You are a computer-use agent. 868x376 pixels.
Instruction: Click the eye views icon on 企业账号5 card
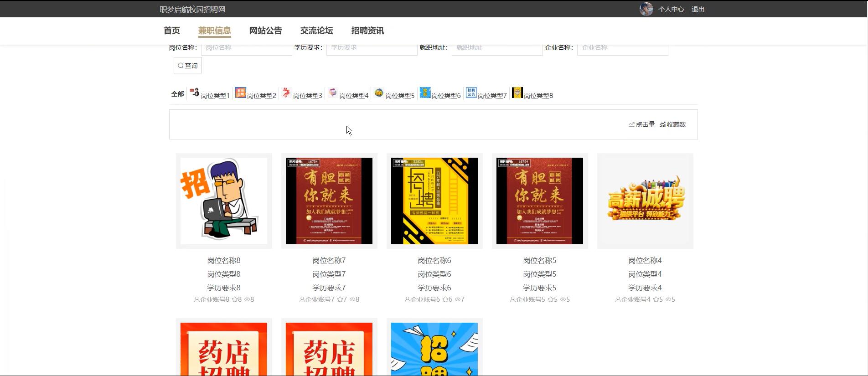point(563,299)
